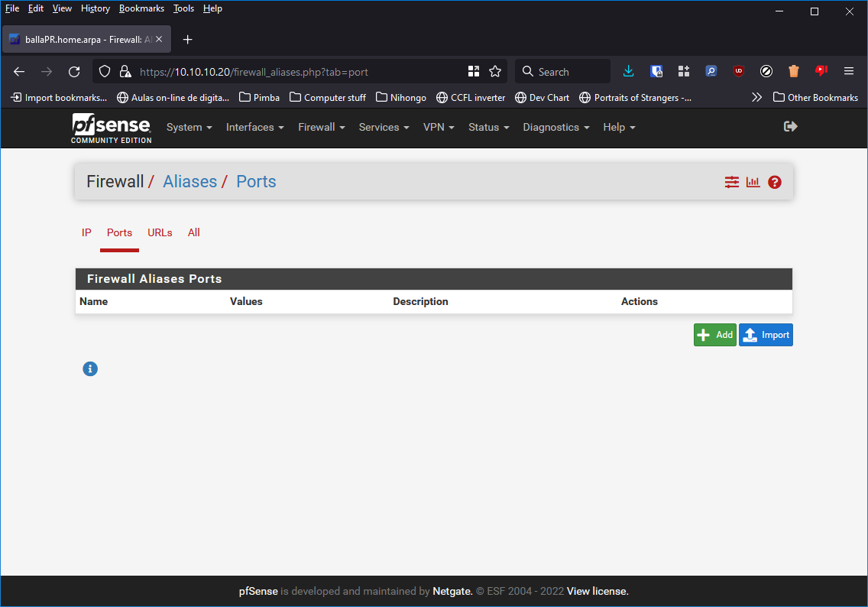Image resolution: width=868 pixels, height=607 pixels.
Task: Click the filter sliders icon next to the graph icon
Action: 731,182
